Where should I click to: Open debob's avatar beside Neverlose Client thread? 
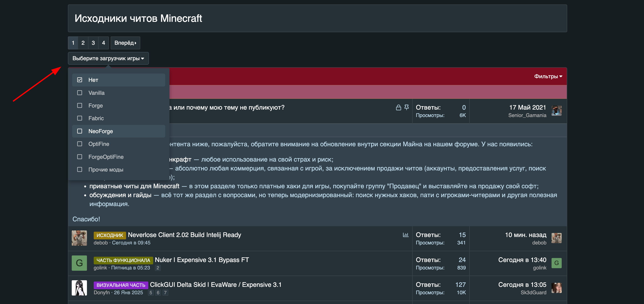[x=79, y=238]
